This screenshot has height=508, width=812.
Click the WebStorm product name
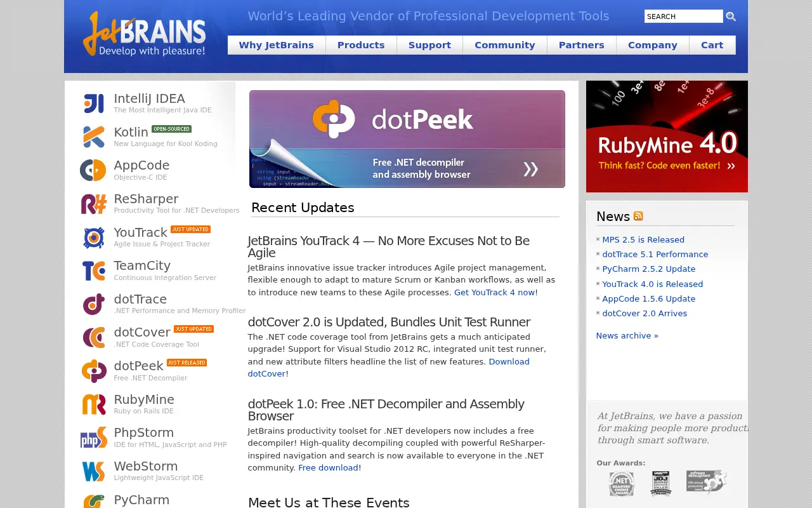[145, 466]
